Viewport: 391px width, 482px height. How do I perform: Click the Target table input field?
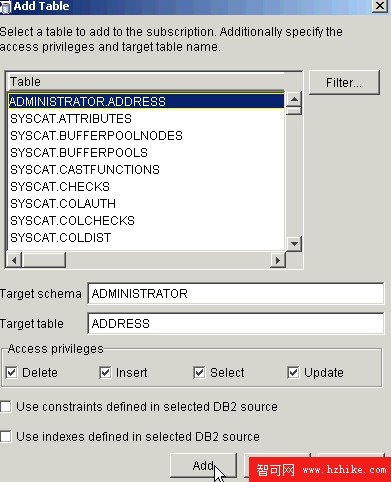236,323
